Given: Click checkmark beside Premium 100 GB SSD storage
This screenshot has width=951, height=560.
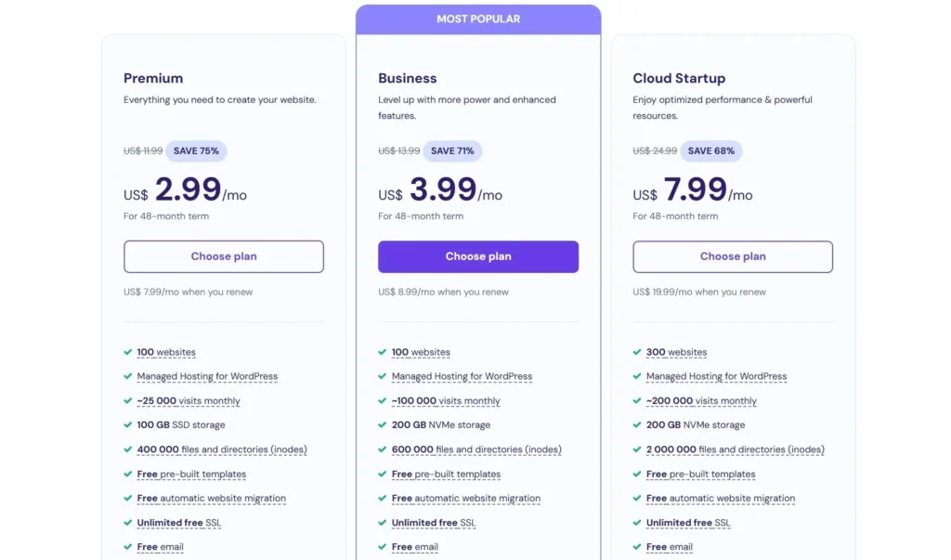Looking at the screenshot, I should coord(128,424).
